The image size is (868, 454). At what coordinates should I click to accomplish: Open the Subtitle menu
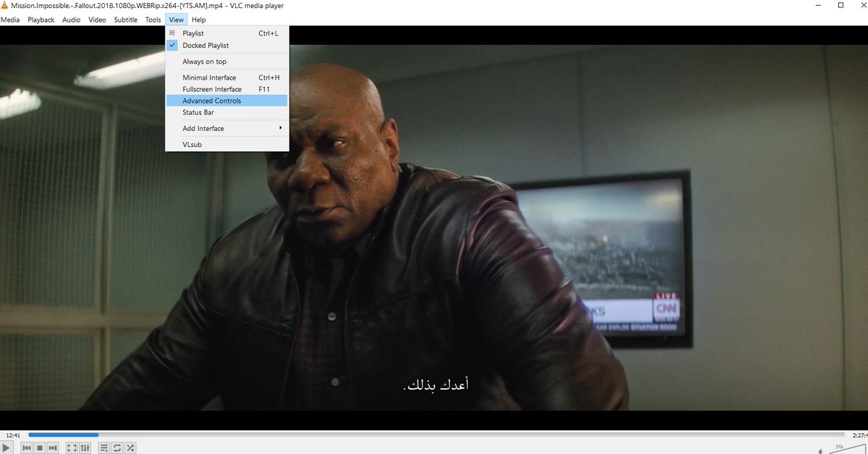[126, 20]
